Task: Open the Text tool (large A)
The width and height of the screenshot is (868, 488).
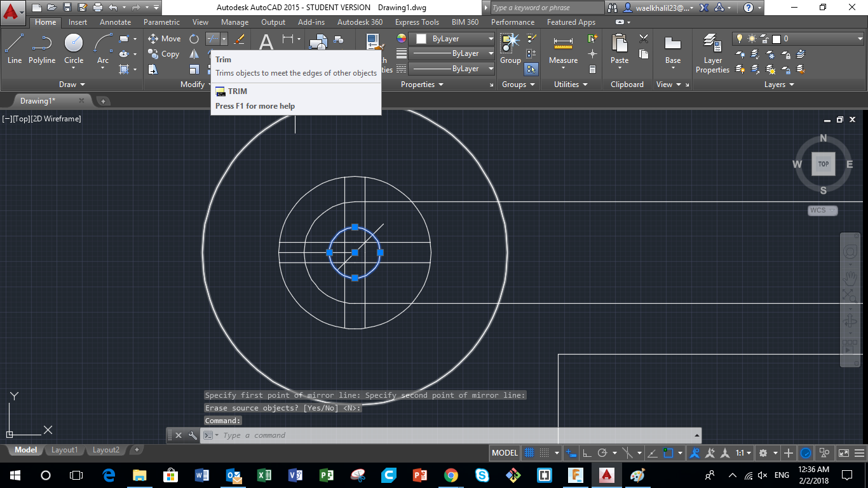Action: (266, 43)
